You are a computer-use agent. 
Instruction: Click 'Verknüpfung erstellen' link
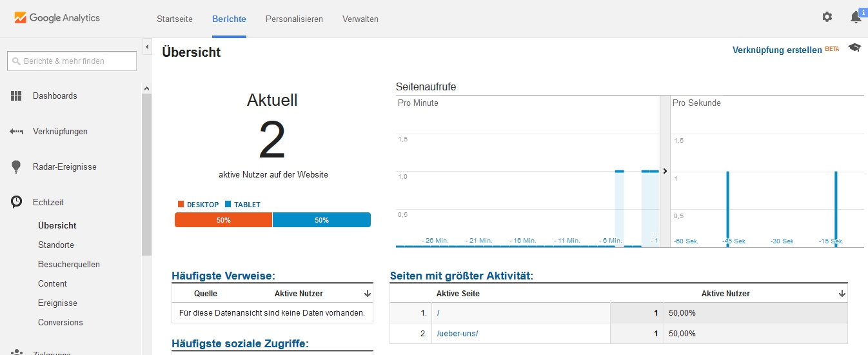point(777,50)
